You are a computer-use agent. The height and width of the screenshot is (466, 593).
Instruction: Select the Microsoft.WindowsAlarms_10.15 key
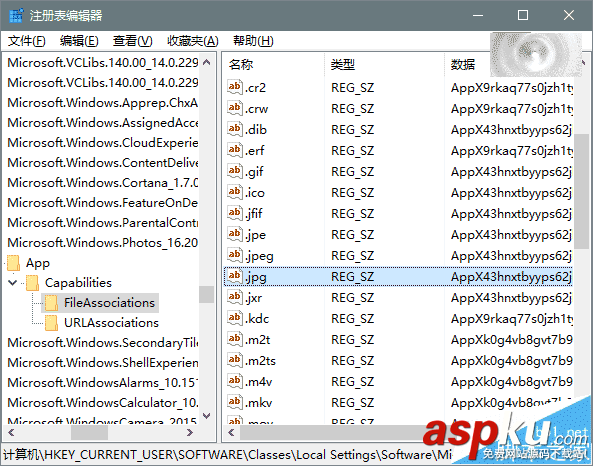tap(102, 383)
